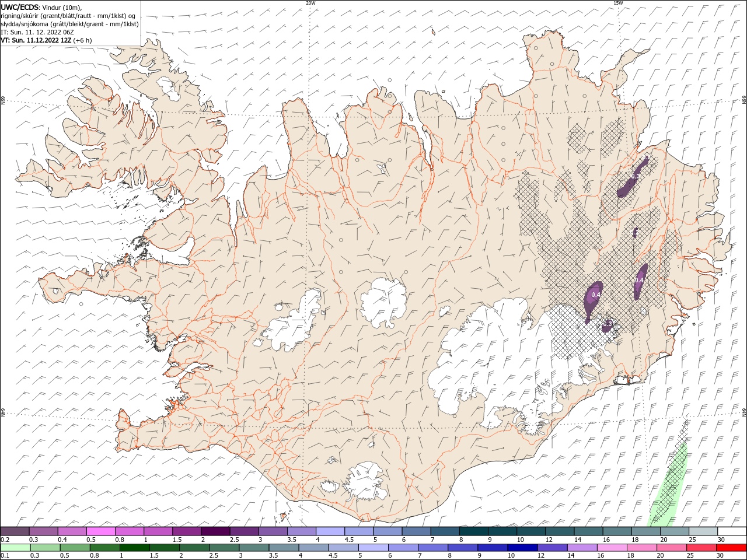The width and height of the screenshot is (747, 560).
Task: Pick the darkest purple 2 swatch in the upper legend
Action: click(x=215, y=531)
